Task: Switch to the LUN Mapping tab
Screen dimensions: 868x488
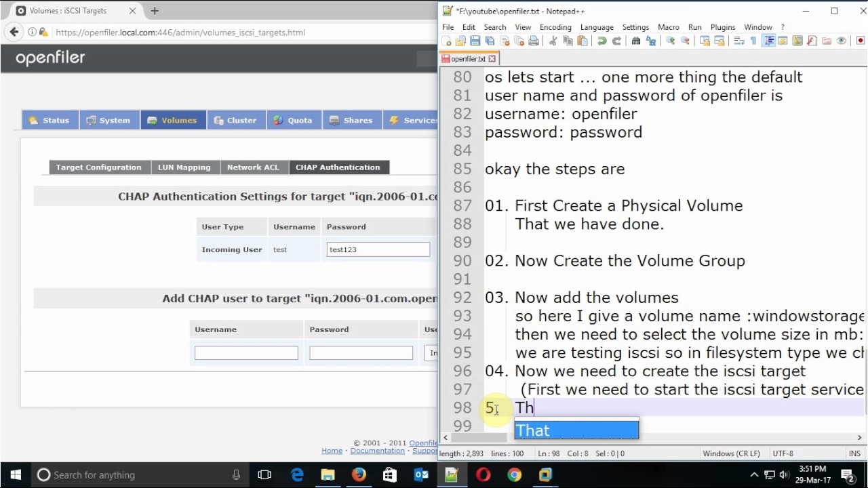Action: pyautogui.click(x=184, y=167)
